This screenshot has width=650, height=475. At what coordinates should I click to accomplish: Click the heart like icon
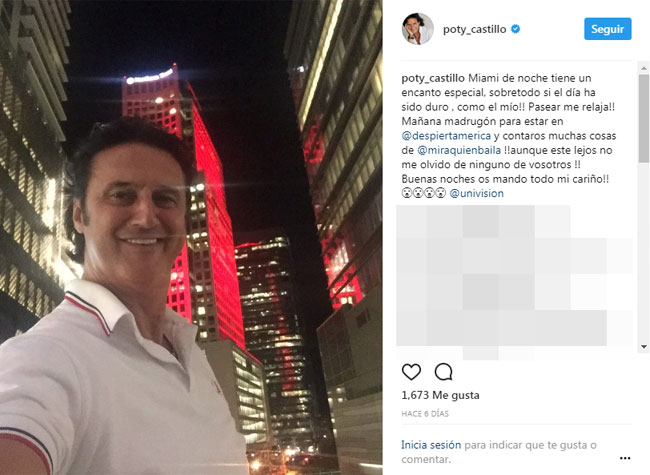click(x=411, y=372)
